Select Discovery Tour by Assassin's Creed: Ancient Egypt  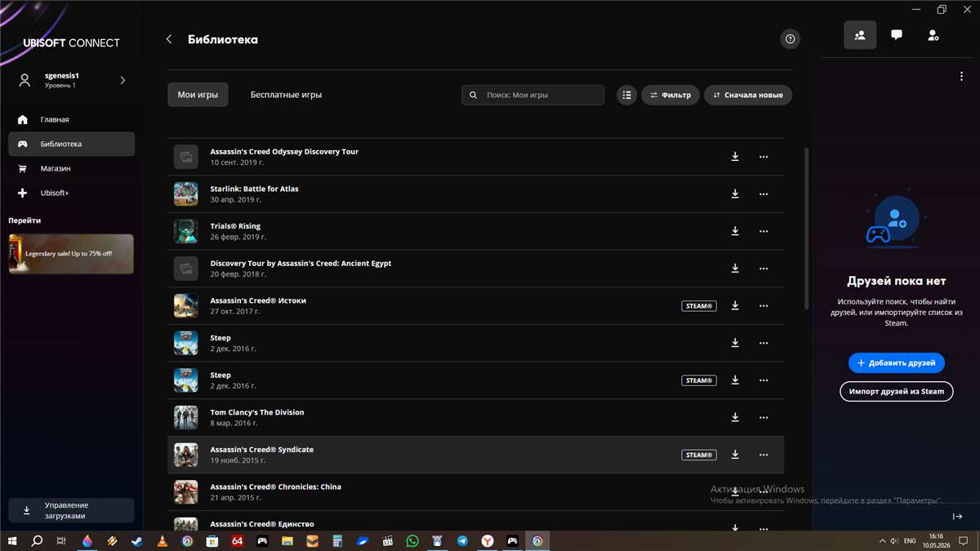[x=301, y=264]
